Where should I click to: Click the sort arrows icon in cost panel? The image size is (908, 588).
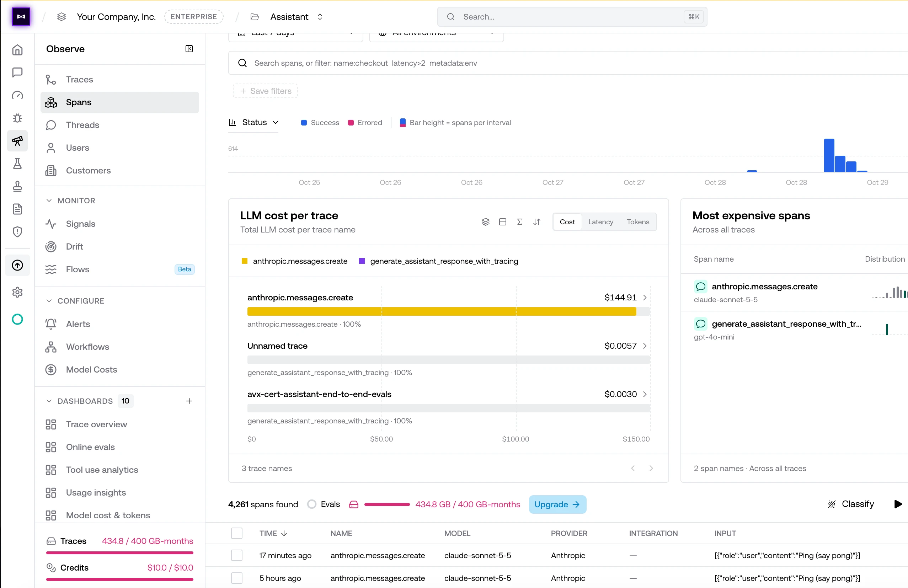click(x=537, y=222)
